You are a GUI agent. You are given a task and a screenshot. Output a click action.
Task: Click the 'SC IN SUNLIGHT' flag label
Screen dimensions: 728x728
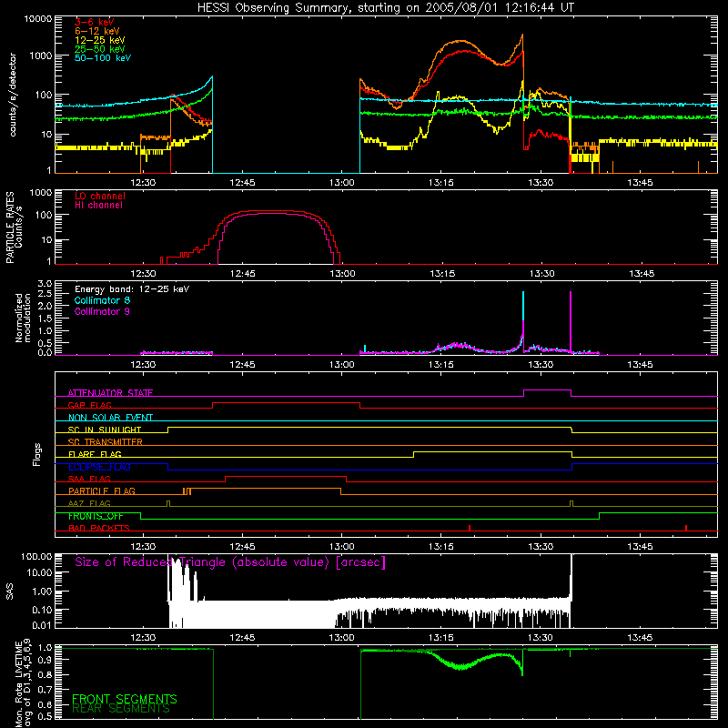(105, 430)
